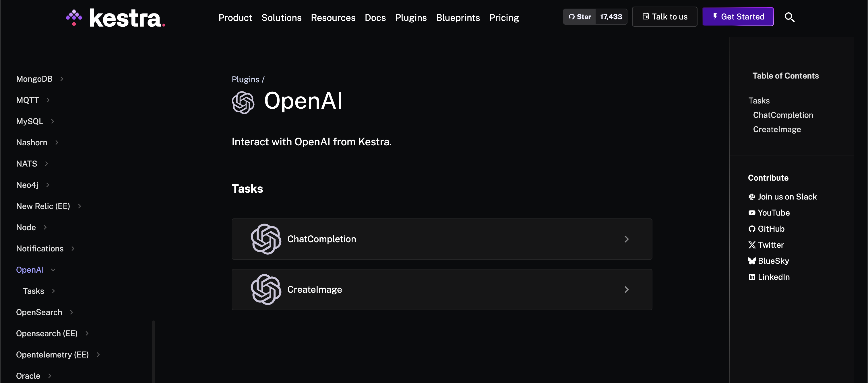Open Slack via the Slack icon link
Viewport: 868px width, 383px height.
tap(752, 197)
